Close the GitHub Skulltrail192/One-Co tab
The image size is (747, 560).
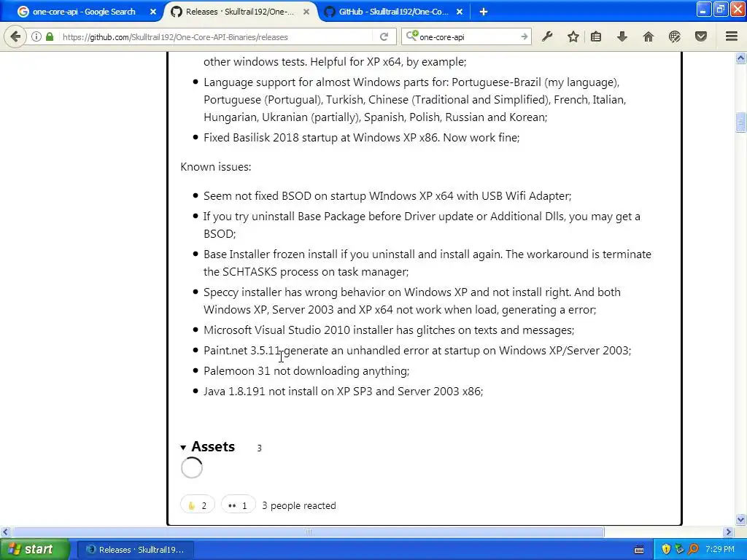point(460,12)
